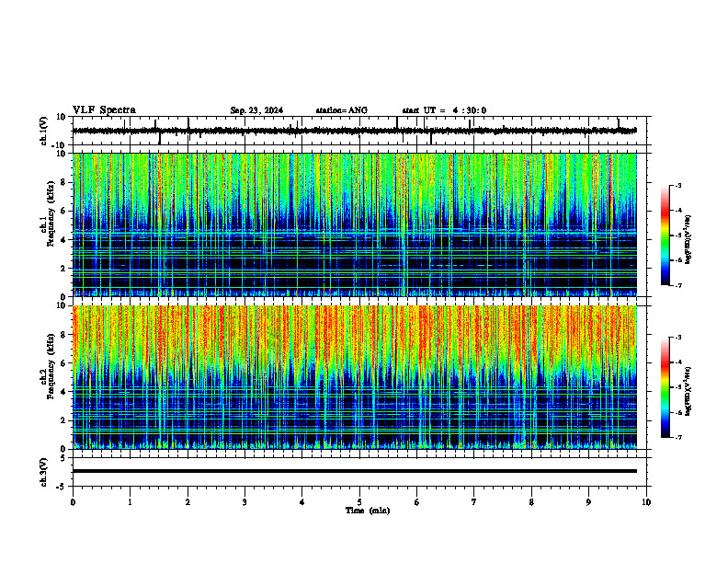
Task: Click the ch.2 colorbar log(PSD) unit label
Action: pyautogui.click(x=688, y=391)
